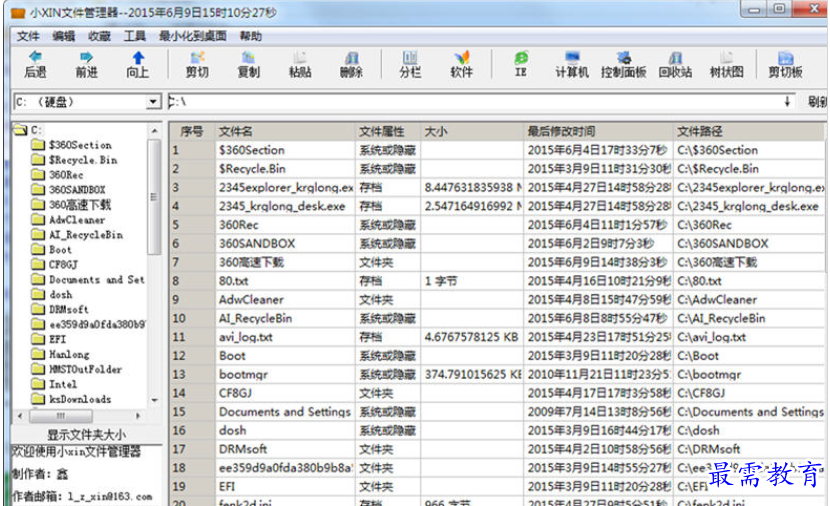Sort by 大小 column header

coord(472,131)
